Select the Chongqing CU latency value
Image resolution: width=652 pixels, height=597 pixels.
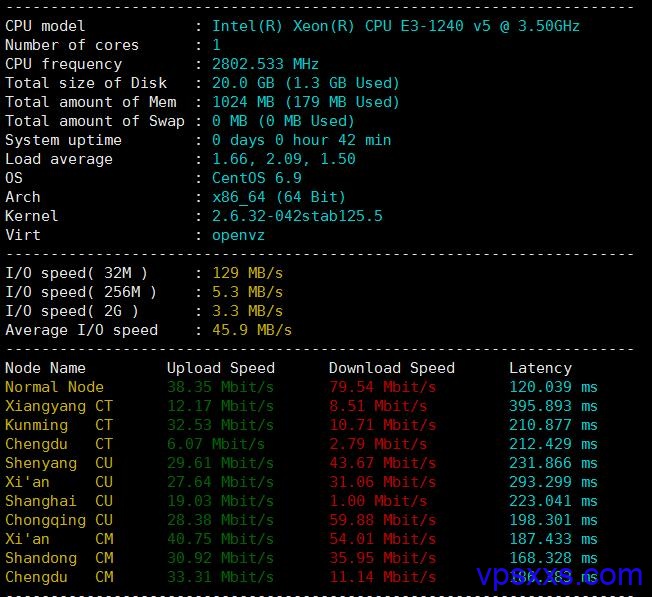point(553,520)
